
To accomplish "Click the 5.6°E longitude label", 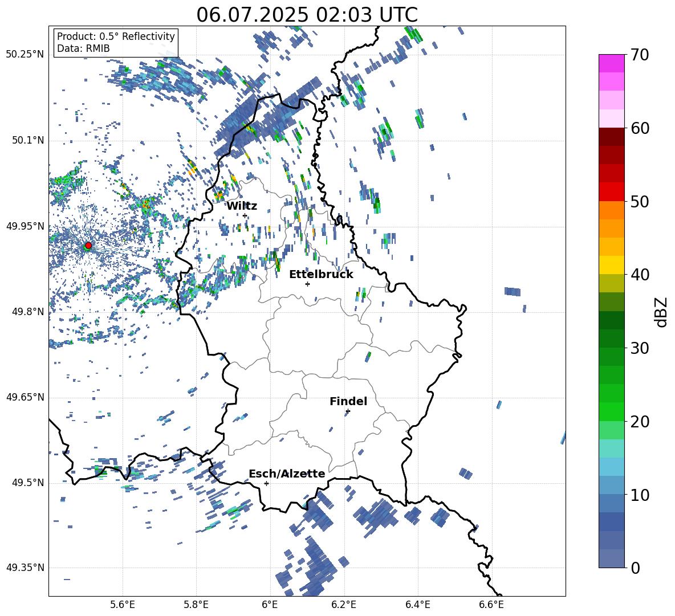I will point(123,605).
